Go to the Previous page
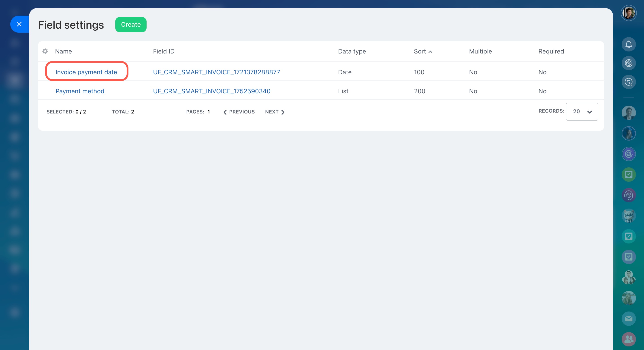644x350 pixels. pos(239,112)
